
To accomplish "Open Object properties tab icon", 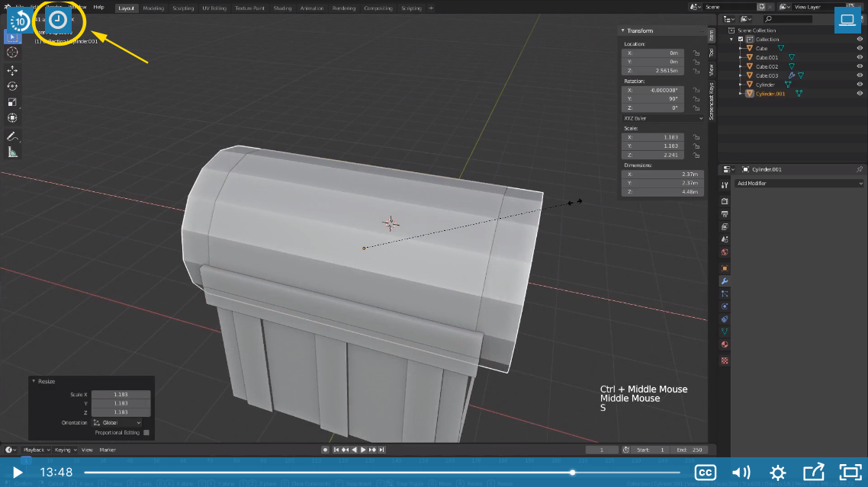I will pos(725,268).
